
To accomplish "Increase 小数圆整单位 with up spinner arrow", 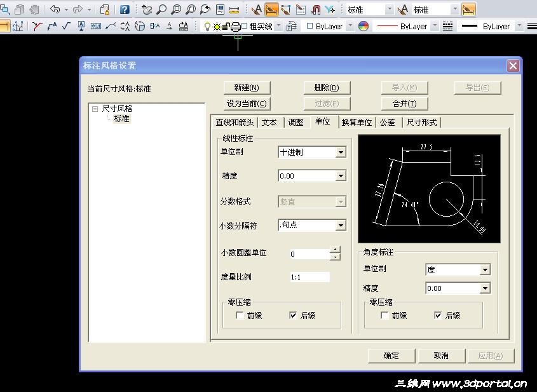I will pyautogui.click(x=336, y=250).
